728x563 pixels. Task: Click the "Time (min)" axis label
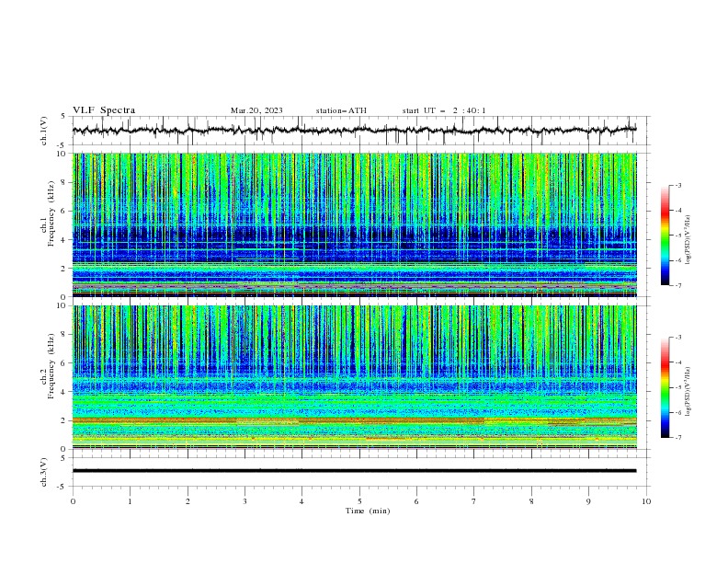click(368, 511)
